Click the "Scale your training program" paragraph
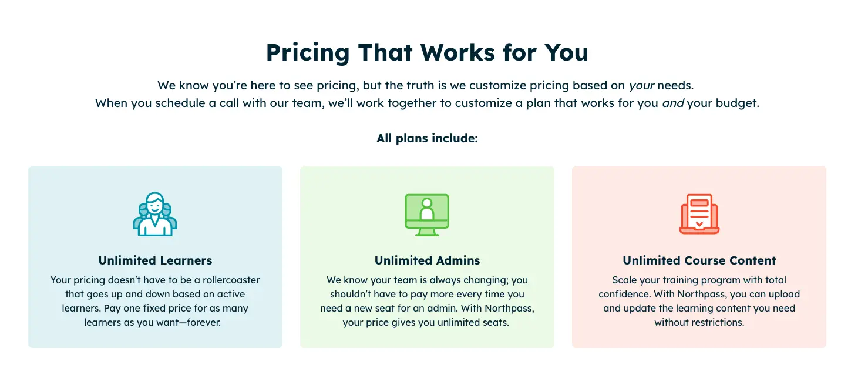The height and width of the screenshot is (388, 868). click(699, 301)
